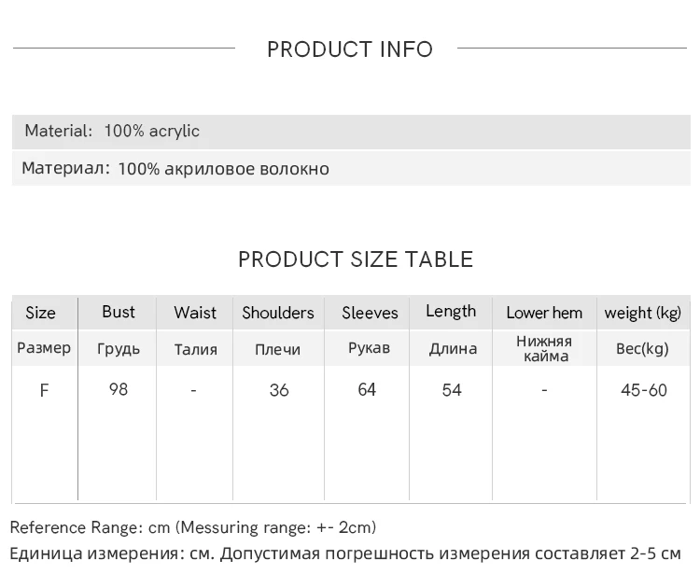Select the bust value 98

click(x=119, y=390)
